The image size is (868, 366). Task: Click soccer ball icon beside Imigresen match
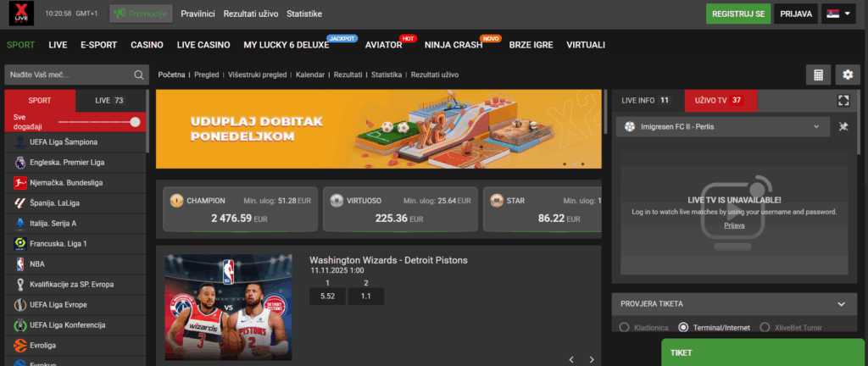click(630, 126)
